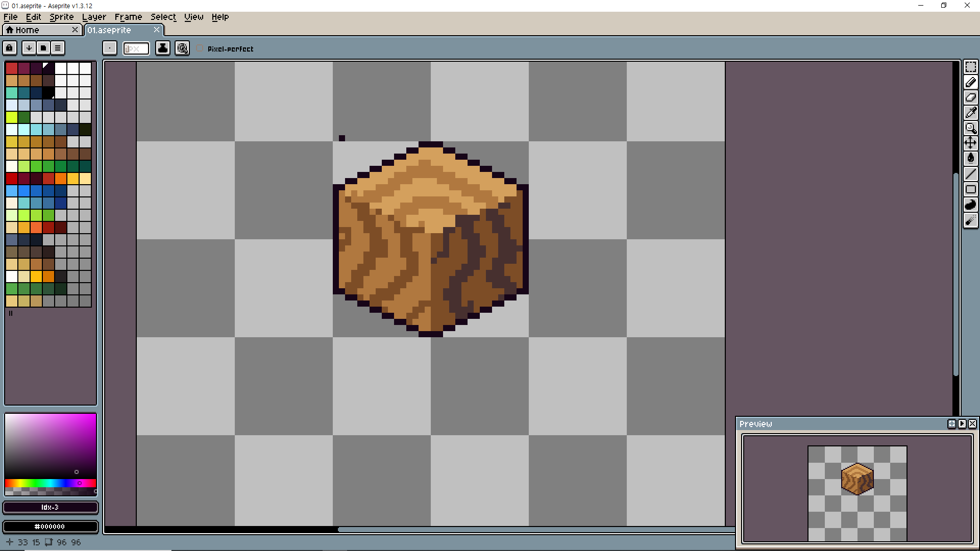Select the Eraser tool
Screen dimensions: 980x551
[970, 97]
